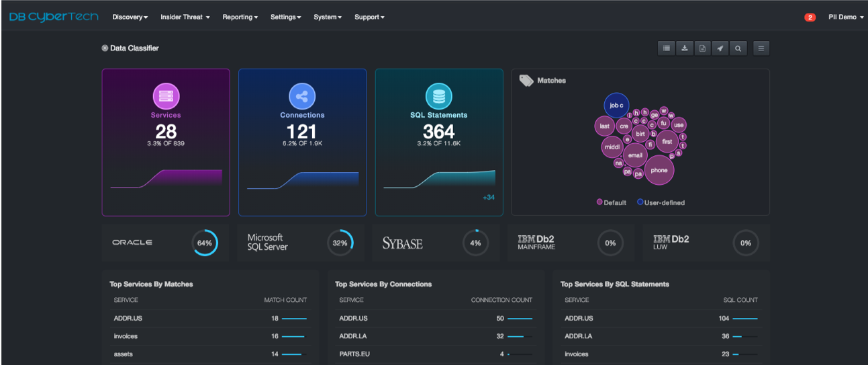The image size is (868, 365).
Task: Open the Settings menu
Action: coord(285,17)
